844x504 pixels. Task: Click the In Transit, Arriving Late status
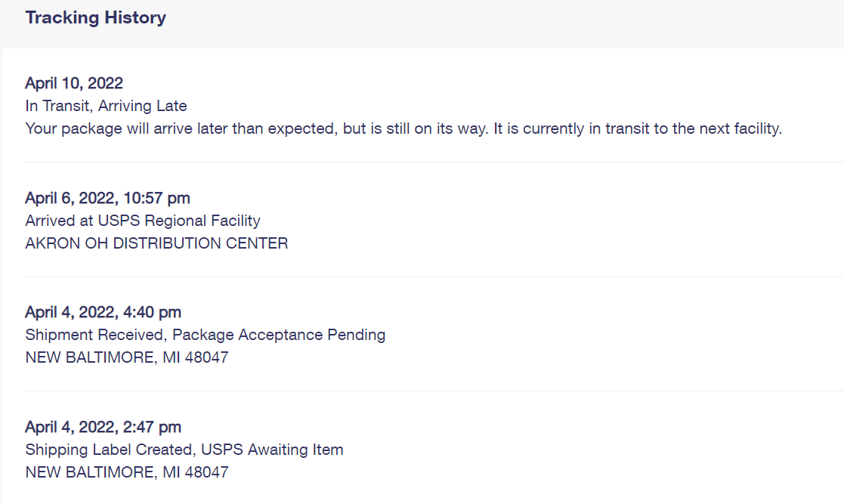[x=106, y=106]
